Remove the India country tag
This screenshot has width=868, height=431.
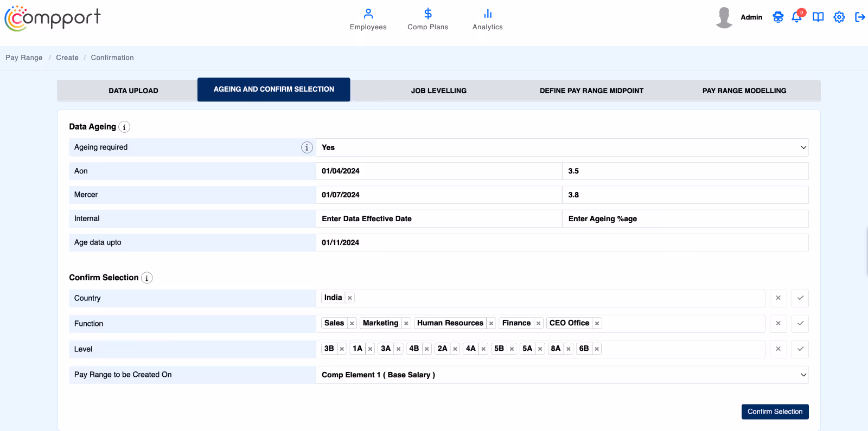click(x=350, y=298)
